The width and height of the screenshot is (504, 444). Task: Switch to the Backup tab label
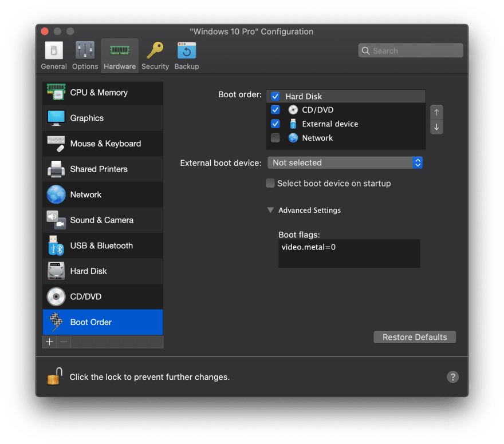[187, 66]
